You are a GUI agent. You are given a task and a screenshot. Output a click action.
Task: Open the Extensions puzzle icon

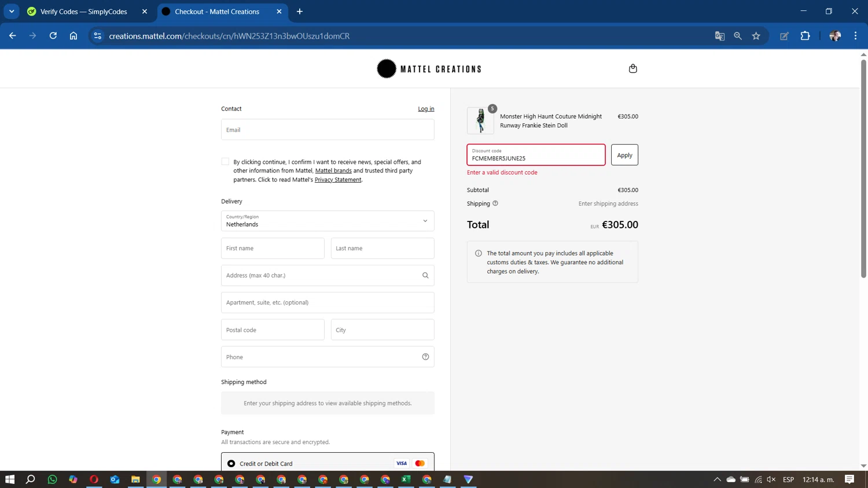805,36
